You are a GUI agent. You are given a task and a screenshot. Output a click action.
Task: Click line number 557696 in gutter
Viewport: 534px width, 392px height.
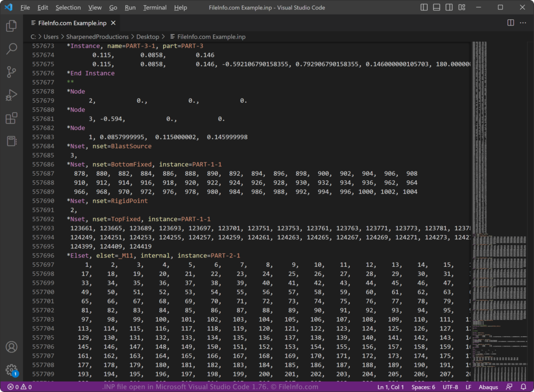click(x=43, y=255)
